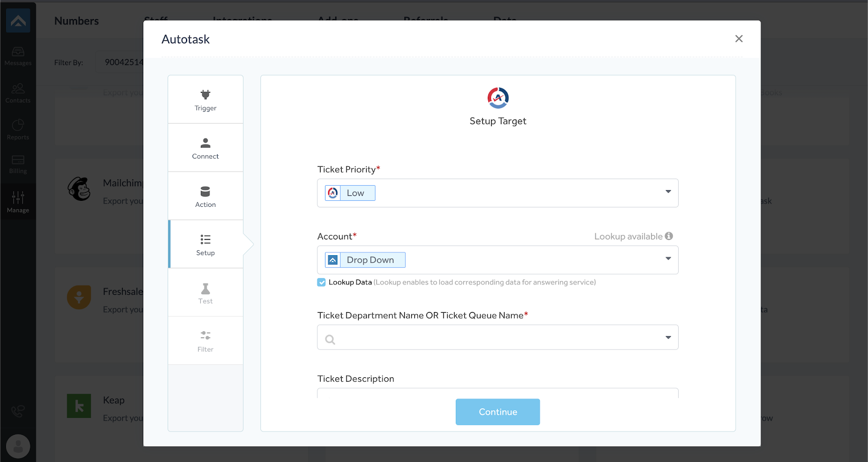Uncheck the Lookup Data checkbox
The height and width of the screenshot is (462, 868).
click(x=322, y=282)
